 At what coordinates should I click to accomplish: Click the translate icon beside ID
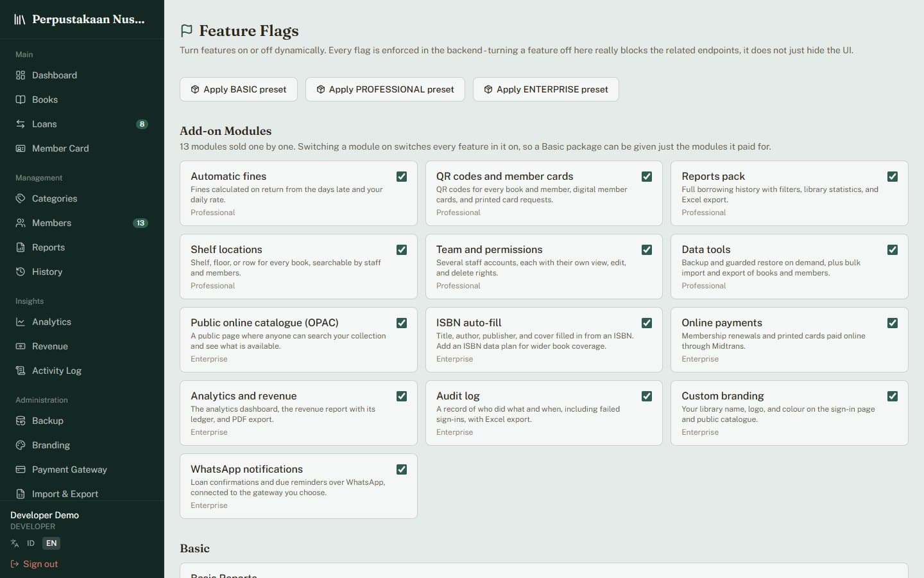coord(15,543)
